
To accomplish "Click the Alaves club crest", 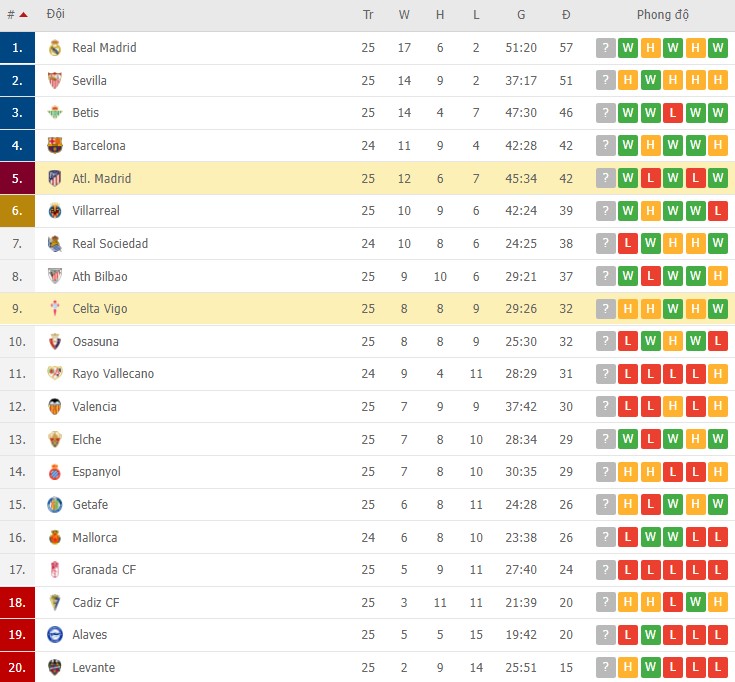I will pos(55,635).
